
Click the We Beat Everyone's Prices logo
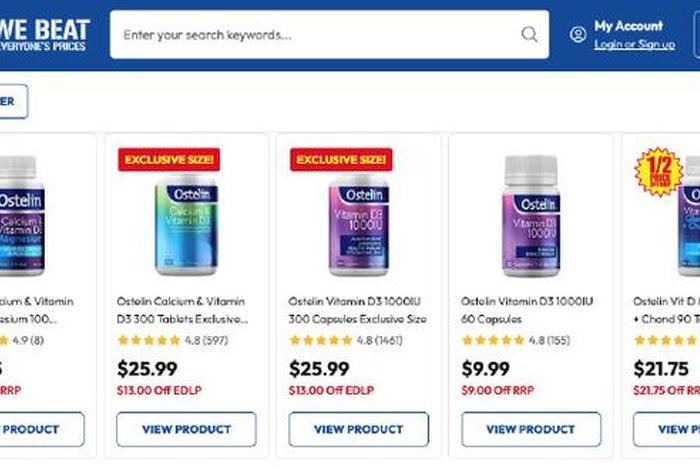point(44,35)
